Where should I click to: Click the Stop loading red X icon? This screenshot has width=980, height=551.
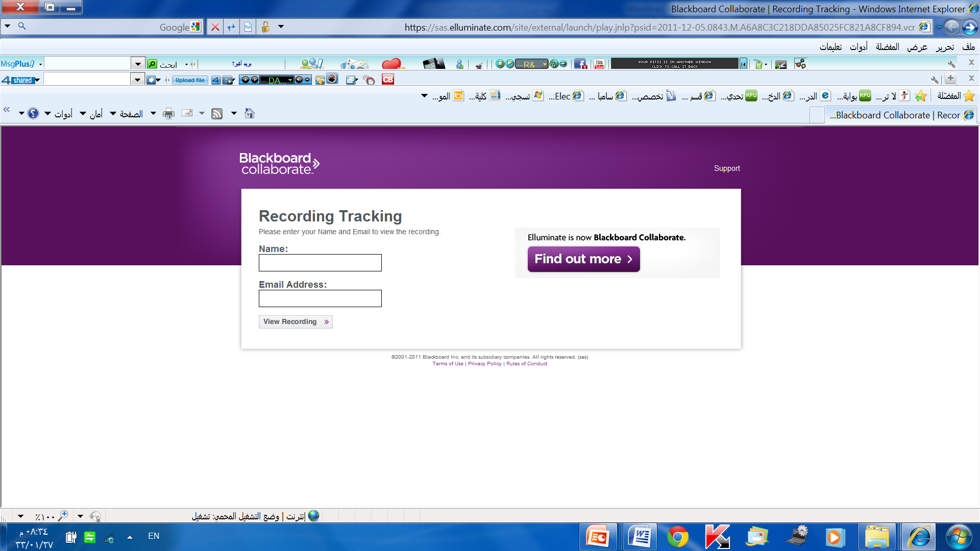click(x=215, y=27)
